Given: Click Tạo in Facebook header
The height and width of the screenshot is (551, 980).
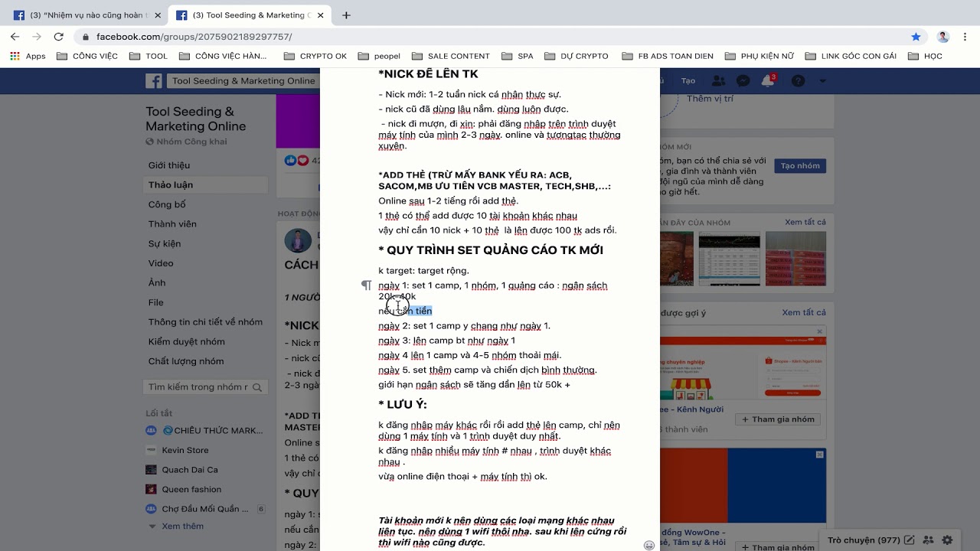Looking at the screenshot, I should click(688, 80).
